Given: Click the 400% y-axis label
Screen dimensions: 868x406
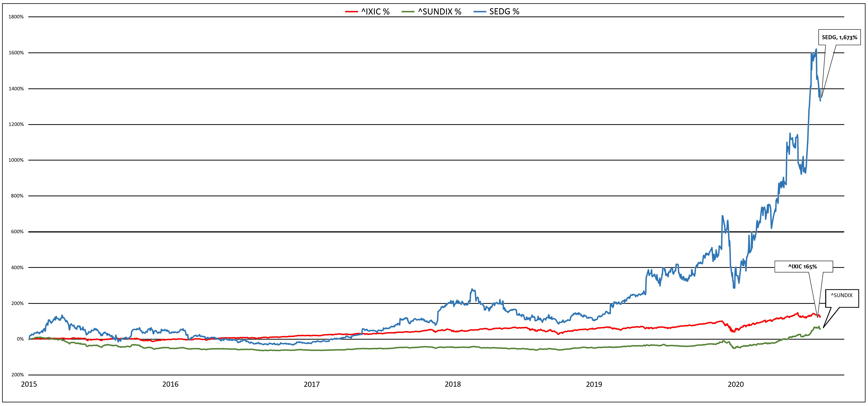Looking at the screenshot, I should (17, 267).
